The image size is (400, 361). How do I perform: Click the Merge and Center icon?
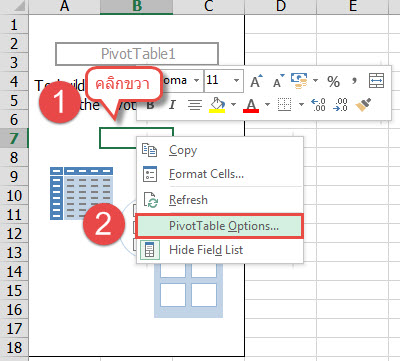click(x=376, y=81)
